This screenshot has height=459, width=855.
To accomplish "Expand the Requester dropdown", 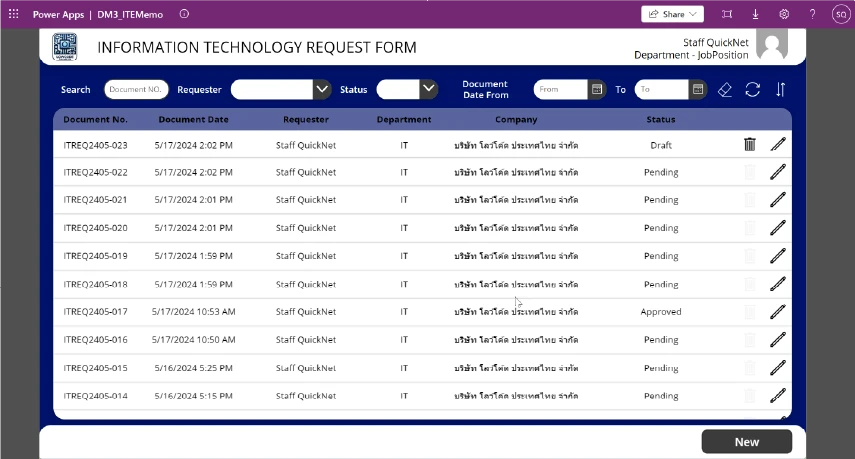I will pyautogui.click(x=322, y=89).
